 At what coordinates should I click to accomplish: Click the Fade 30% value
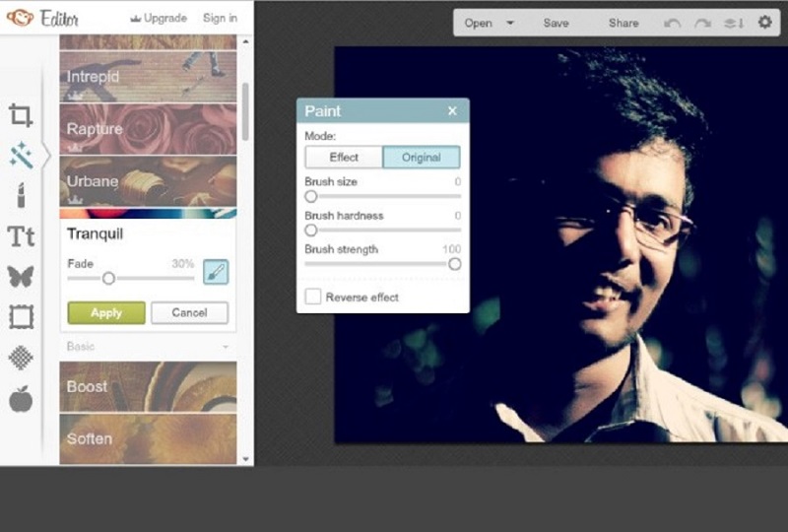(x=183, y=263)
